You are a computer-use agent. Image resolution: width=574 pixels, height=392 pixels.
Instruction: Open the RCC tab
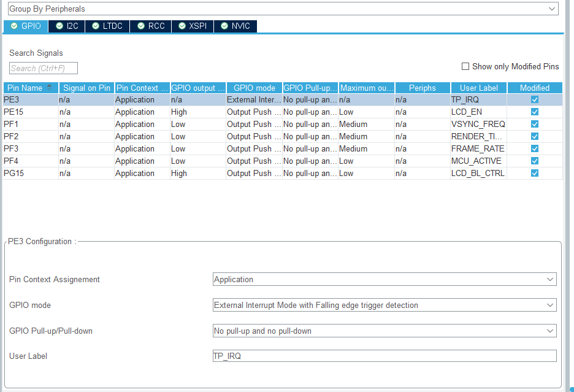[151, 26]
